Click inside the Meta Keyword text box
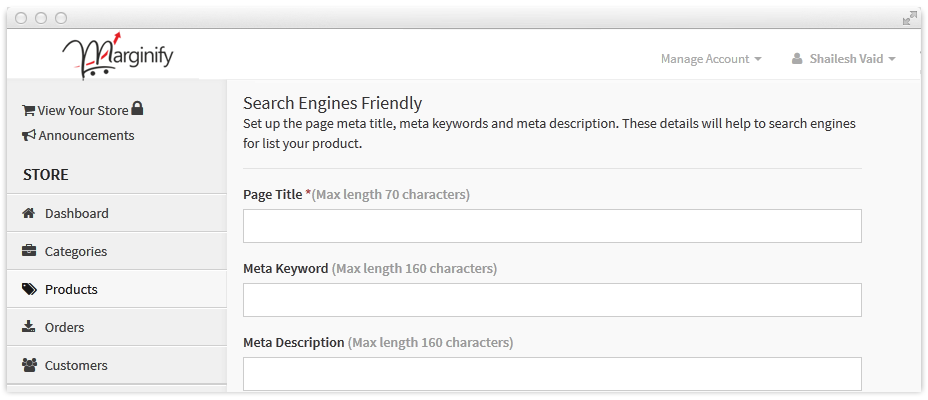Viewport: 928px width, 400px height. click(552, 299)
